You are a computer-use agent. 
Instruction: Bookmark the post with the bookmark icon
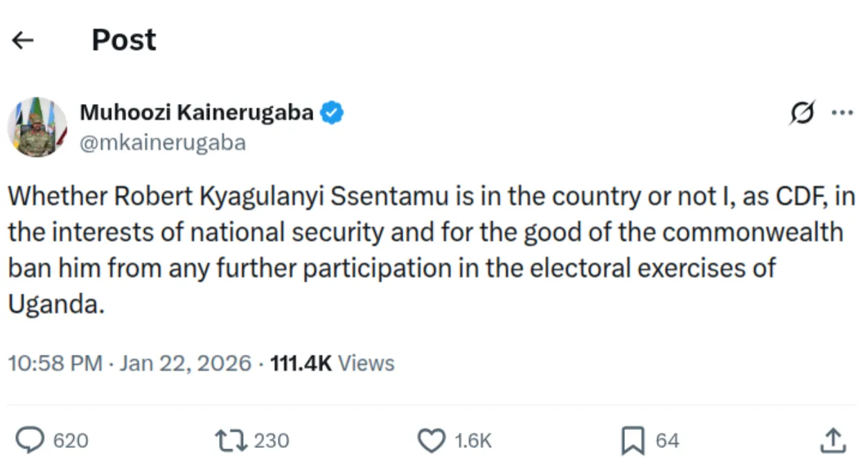point(632,441)
